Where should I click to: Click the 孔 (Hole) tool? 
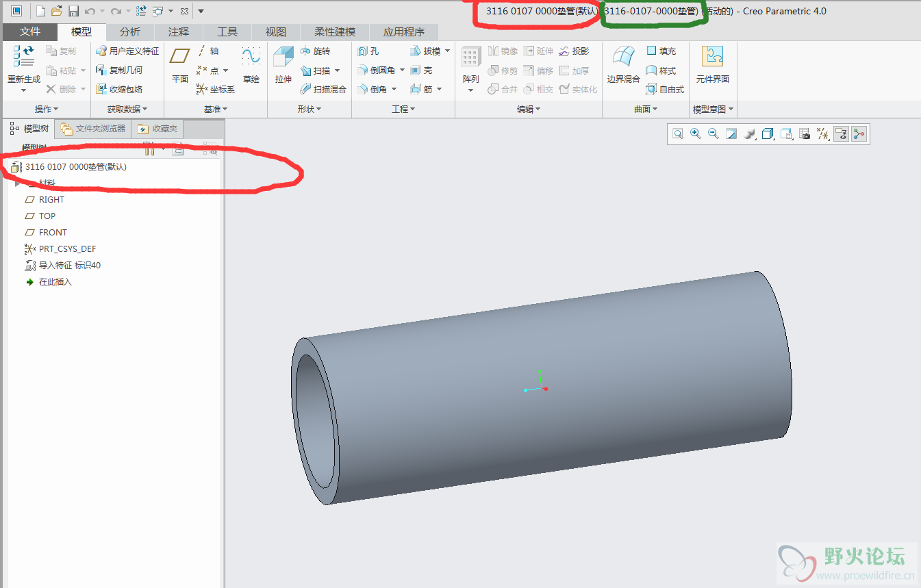[368, 51]
